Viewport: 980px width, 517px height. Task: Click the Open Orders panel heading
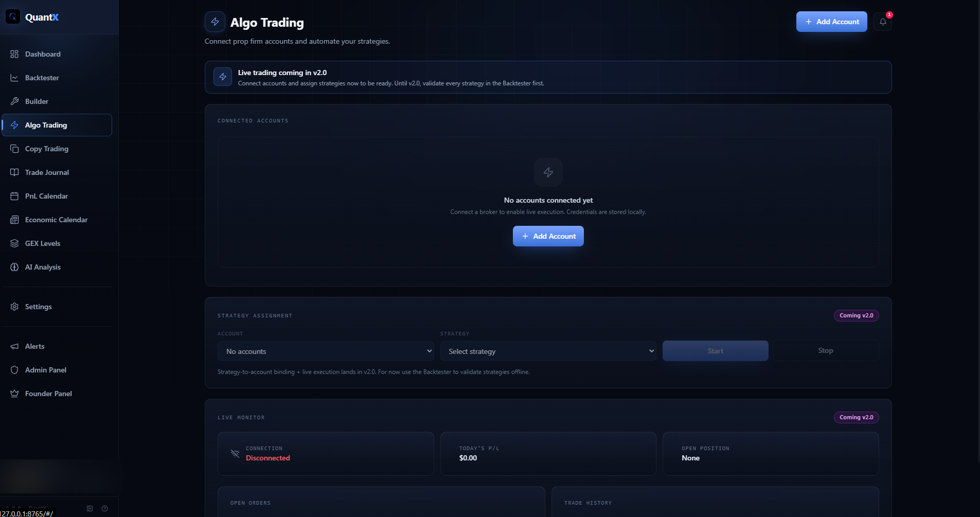(251, 503)
